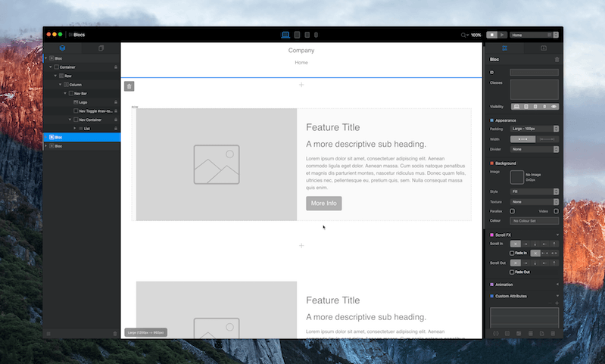This screenshot has height=364, width=605.
Task: Set Scroll In direction to up arrow
Action: (554, 244)
